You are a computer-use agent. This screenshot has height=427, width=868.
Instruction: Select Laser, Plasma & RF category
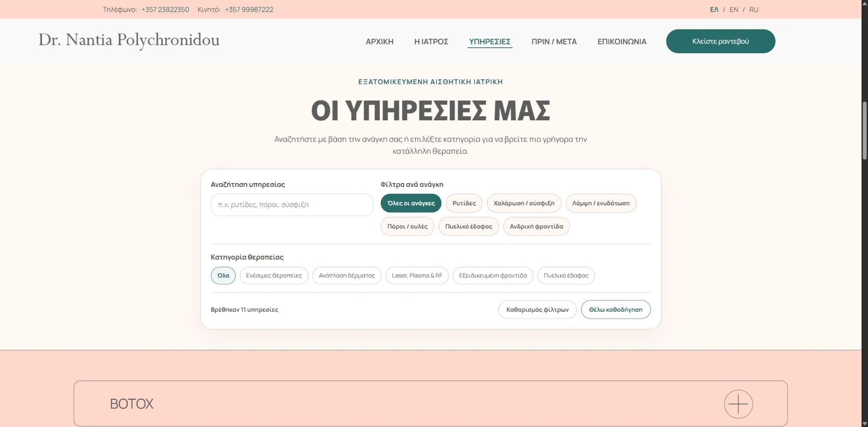click(417, 275)
